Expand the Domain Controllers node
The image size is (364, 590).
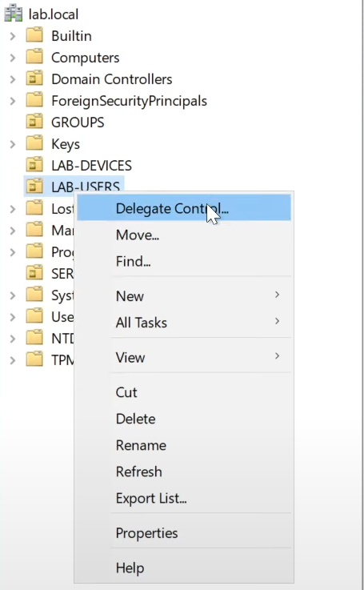tap(13, 79)
